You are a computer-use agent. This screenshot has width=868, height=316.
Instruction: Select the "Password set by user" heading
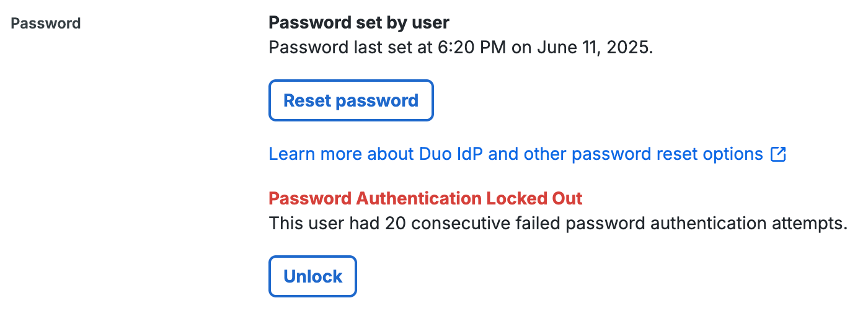[358, 23]
